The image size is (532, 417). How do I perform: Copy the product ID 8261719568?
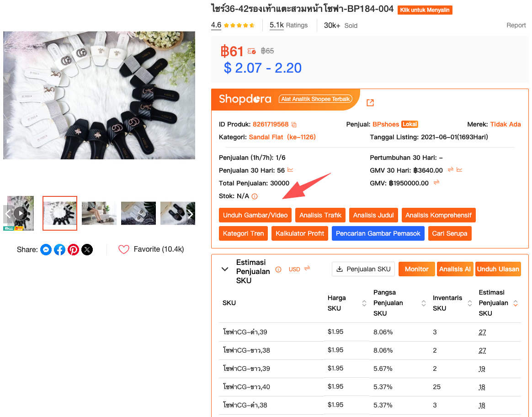click(x=294, y=125)
